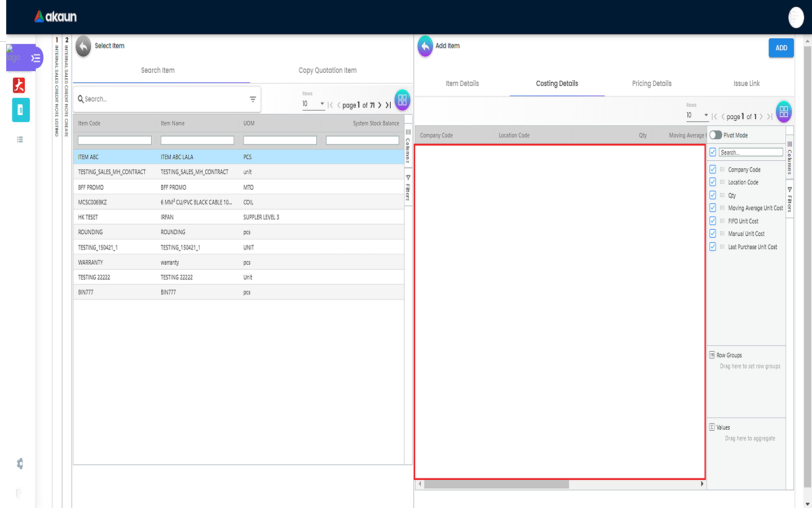Open the red PDF sidebar icon
The width and height of the screenshot is (812, 508).
click(19, 85)
